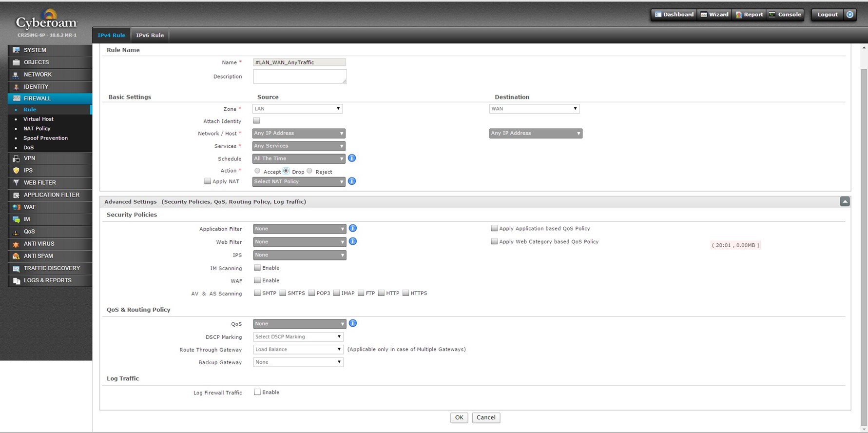868x433 pixels.
Task: Click the VPN sidebar icon
Action: coord(16,158)
